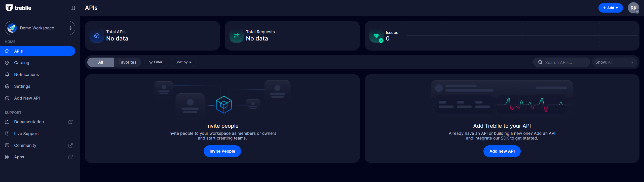Click the Filter button
This screenshot has width=644, height=182.
tap(156, 62)
